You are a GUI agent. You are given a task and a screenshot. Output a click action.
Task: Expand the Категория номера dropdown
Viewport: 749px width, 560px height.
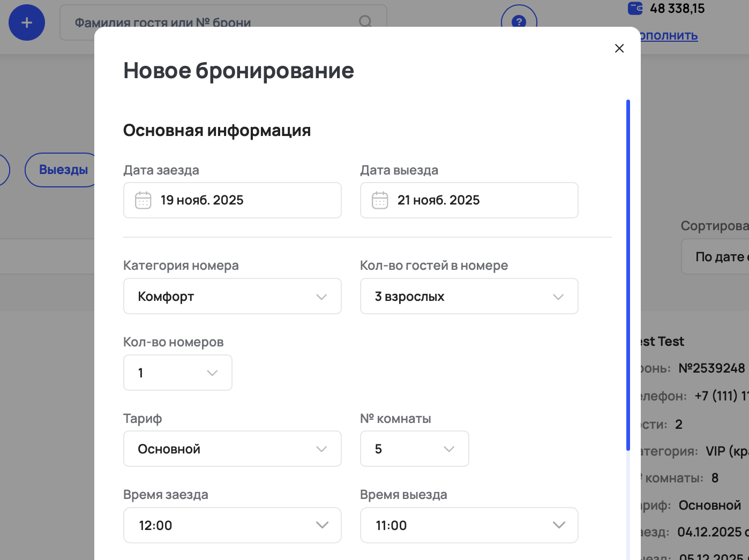232,296
